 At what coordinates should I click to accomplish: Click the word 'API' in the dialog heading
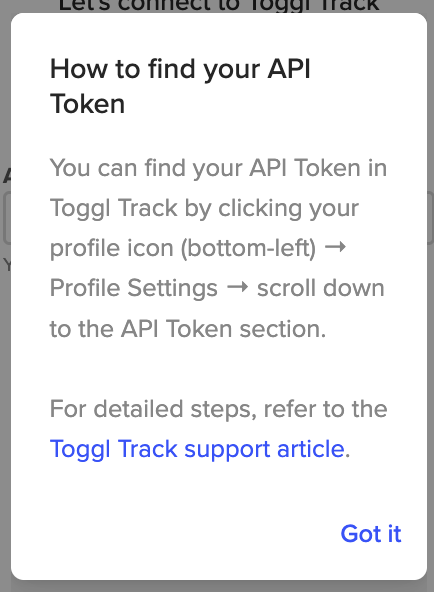pos(289,69)
